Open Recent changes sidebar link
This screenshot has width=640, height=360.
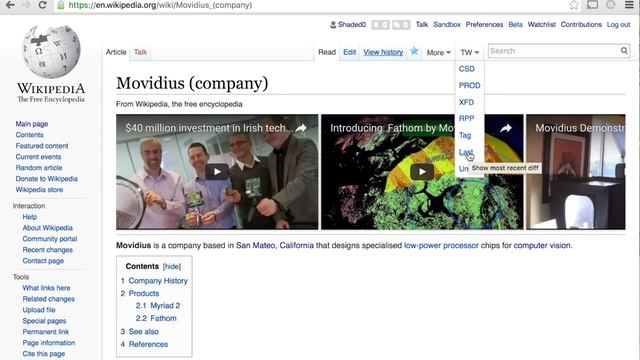pyautogui.click(x=47, y=250)
